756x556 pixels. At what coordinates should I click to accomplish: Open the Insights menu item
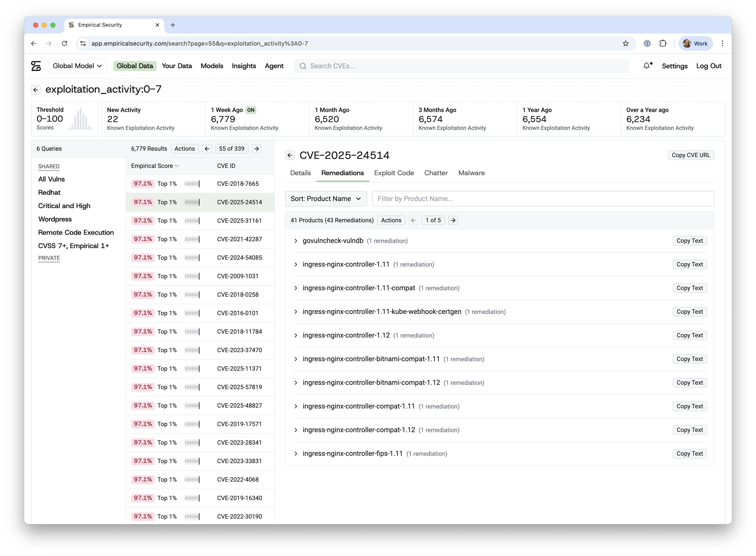244,66
